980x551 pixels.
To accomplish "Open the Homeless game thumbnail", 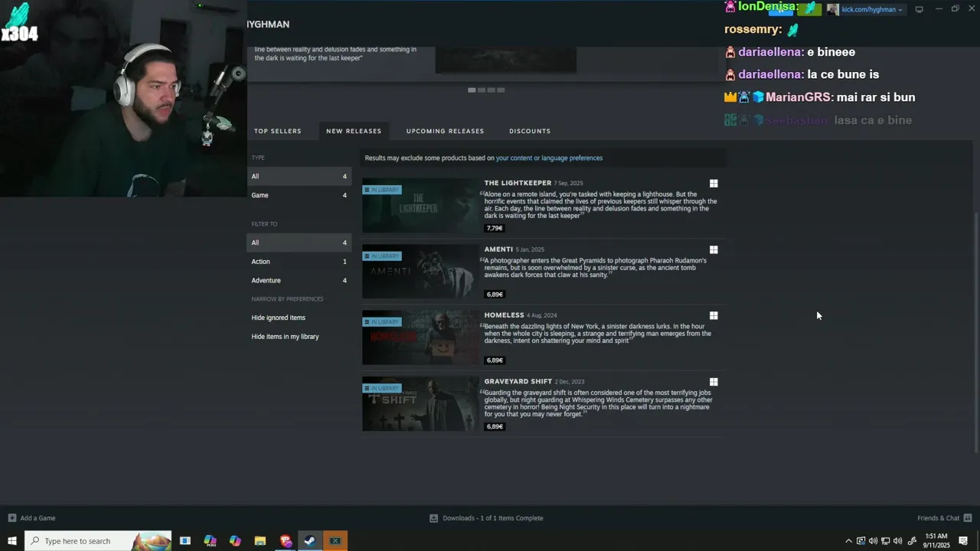I will point(420,337).
